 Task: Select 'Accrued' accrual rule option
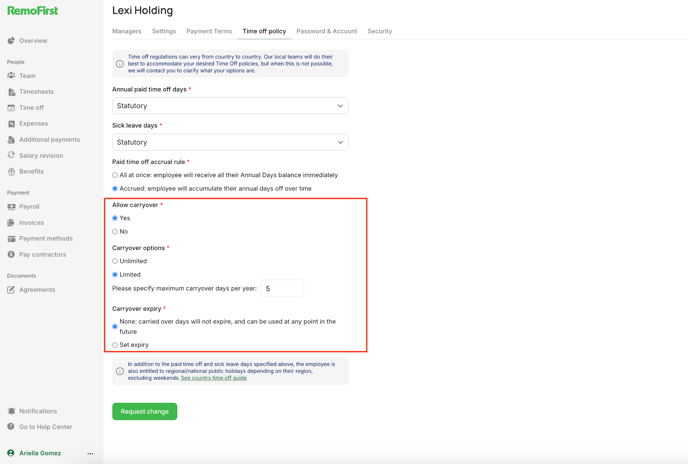tap(115, 189)
